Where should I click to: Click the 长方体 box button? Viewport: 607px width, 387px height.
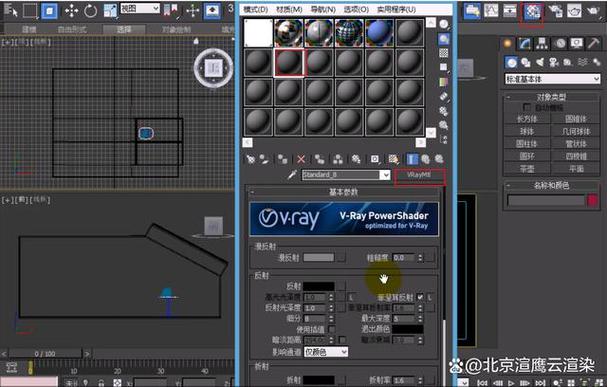click(527, 119)
